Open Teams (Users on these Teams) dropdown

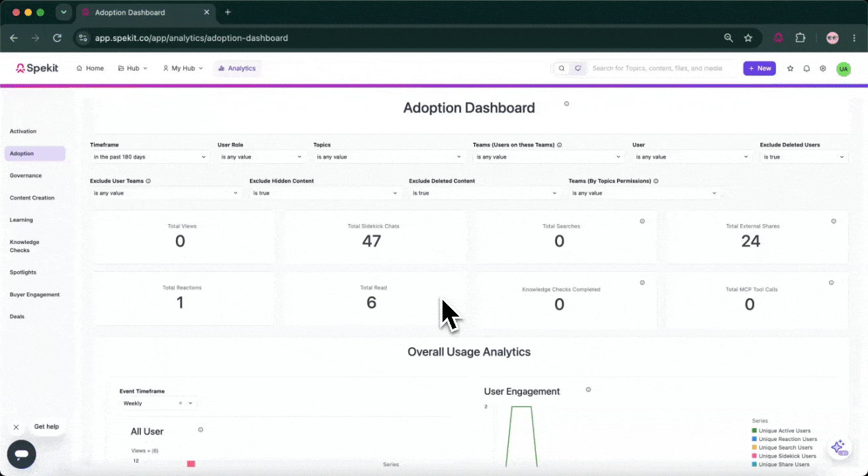click(x=548, y=157)
